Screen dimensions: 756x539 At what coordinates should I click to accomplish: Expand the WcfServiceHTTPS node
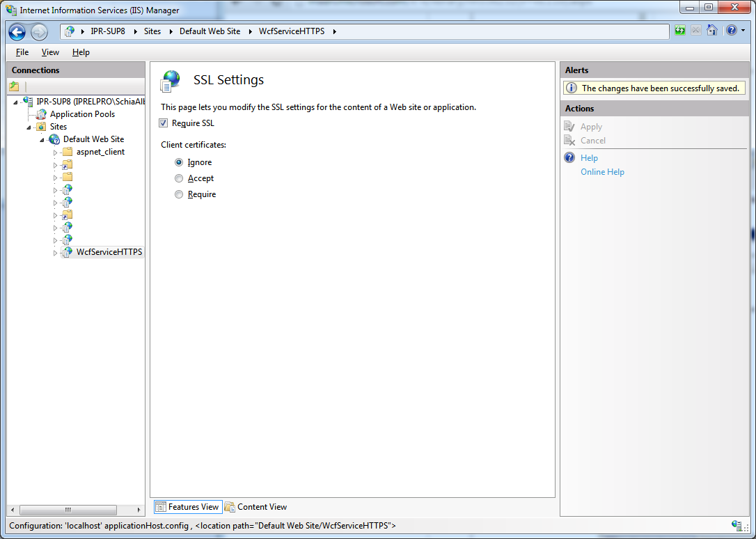[55, 253]
